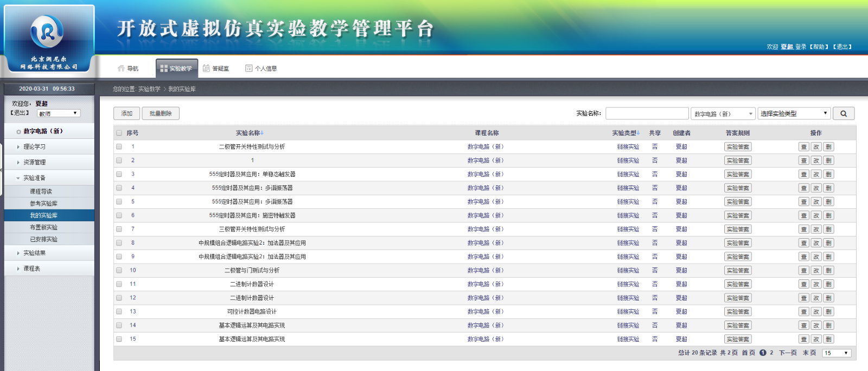868x371 pixels.
Task: Switch to the 实验教学 tab
Action: click(x=176, y=68)
